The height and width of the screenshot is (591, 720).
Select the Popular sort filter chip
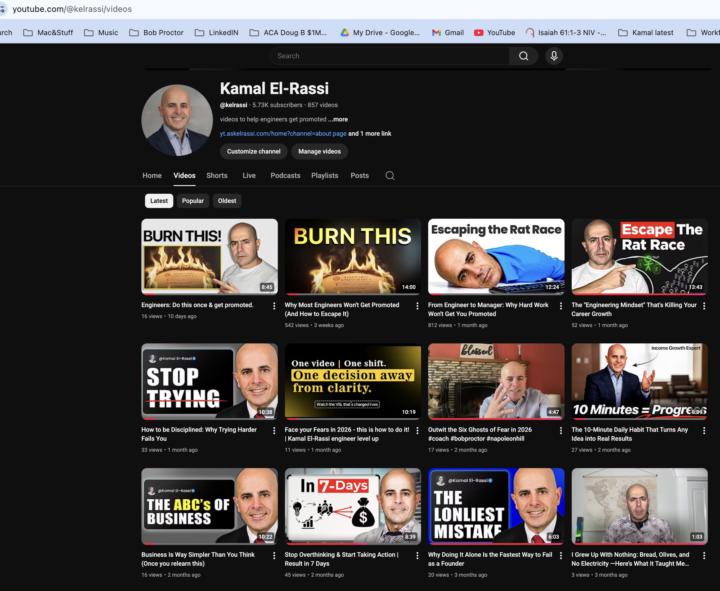[x=193, y=201]
